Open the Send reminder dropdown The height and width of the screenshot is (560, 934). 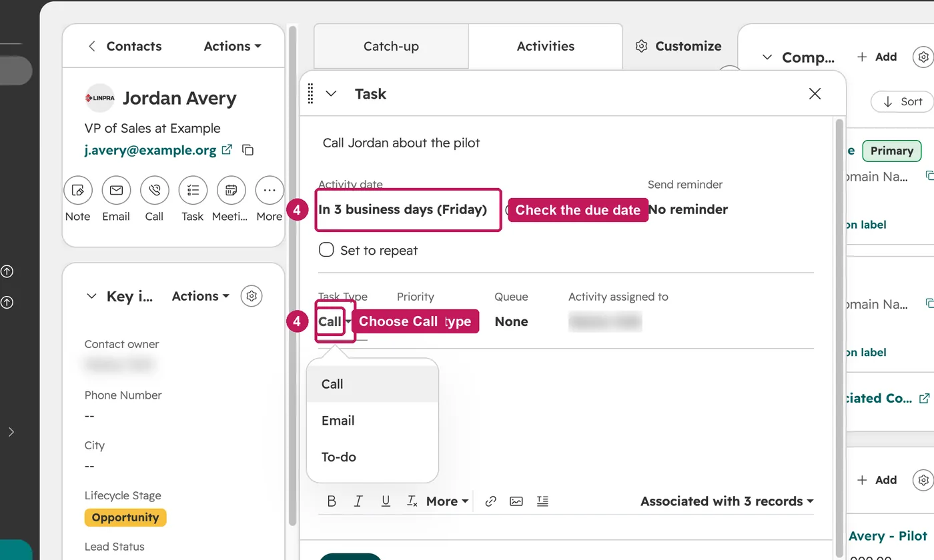688,209
